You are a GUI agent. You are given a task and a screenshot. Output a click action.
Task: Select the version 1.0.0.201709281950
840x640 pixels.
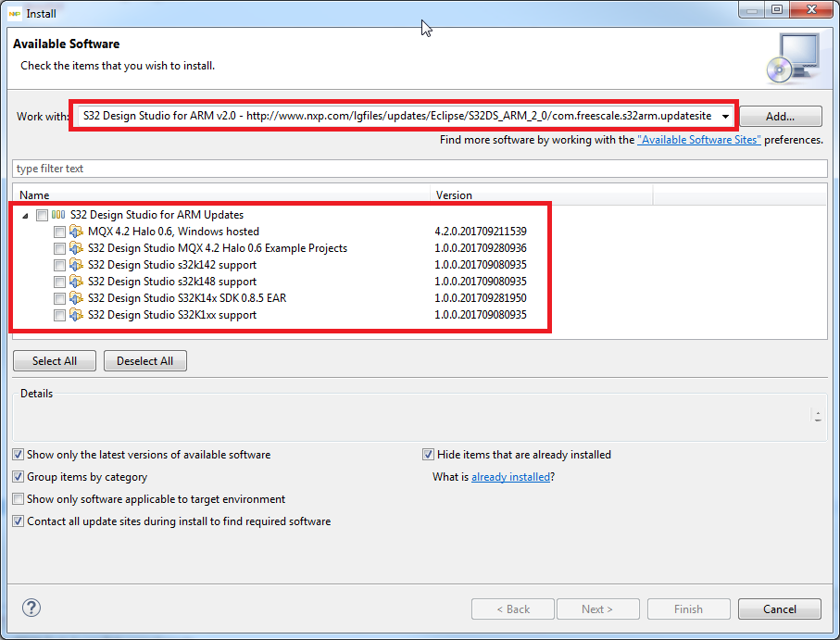tap(481, 298)
